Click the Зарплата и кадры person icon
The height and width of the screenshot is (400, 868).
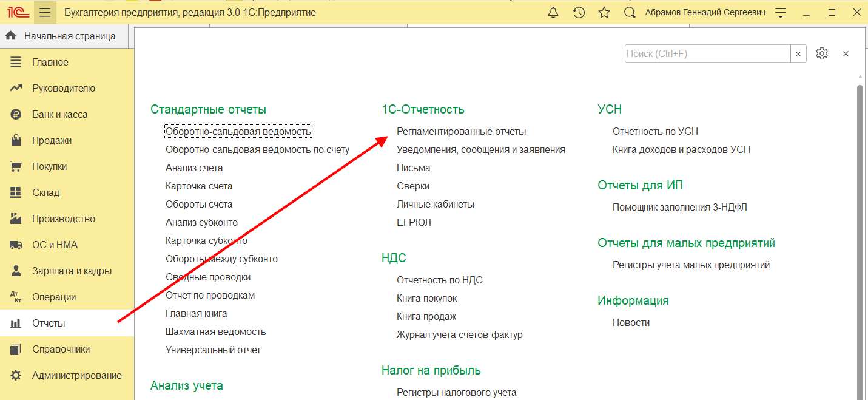16,271
